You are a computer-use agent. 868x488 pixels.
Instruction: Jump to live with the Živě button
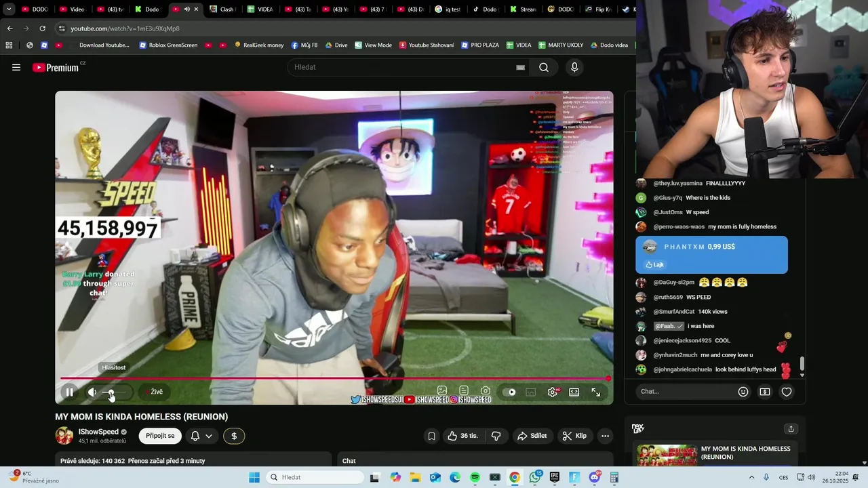(153, 392)
